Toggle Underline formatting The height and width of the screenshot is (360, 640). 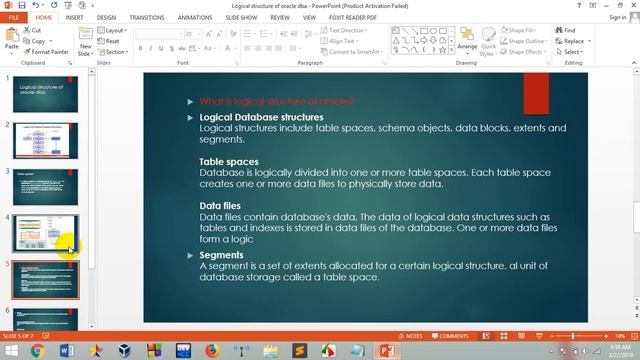coord(161,49)
